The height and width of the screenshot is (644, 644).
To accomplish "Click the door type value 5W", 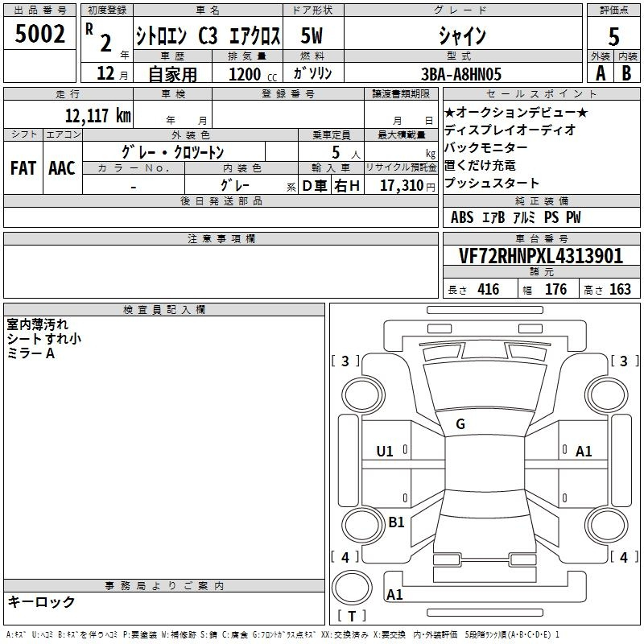I will 312,35.
